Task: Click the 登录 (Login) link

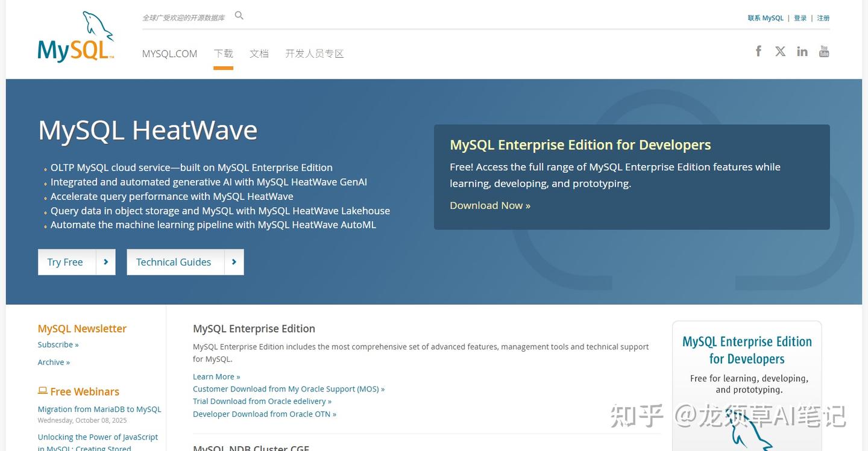Action: pos(800,18)
